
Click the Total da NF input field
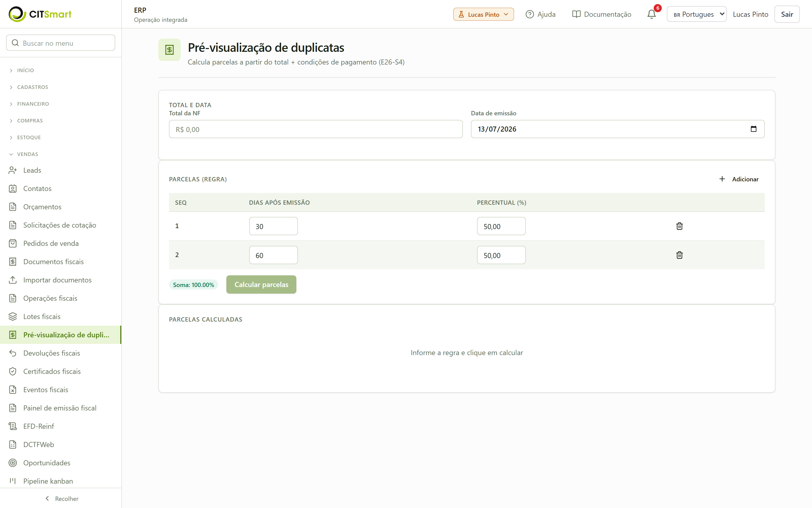click(316, 129)
